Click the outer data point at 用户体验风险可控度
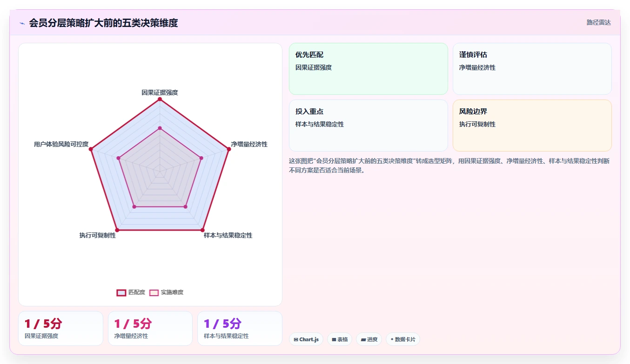The width and height of the screenshot is (630, 364). coord(91,149)
